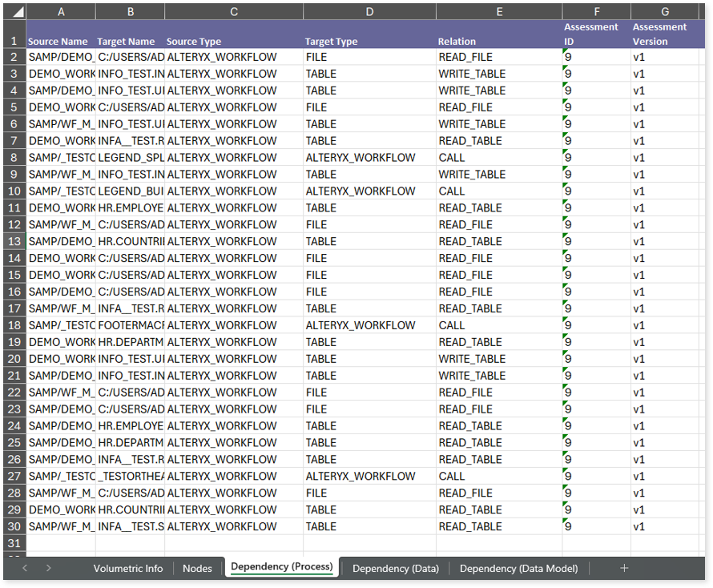The height and width of the screenshot is (588, 713).
Task: Go to next sheet tabs arrow
Action: click(49, 568)
